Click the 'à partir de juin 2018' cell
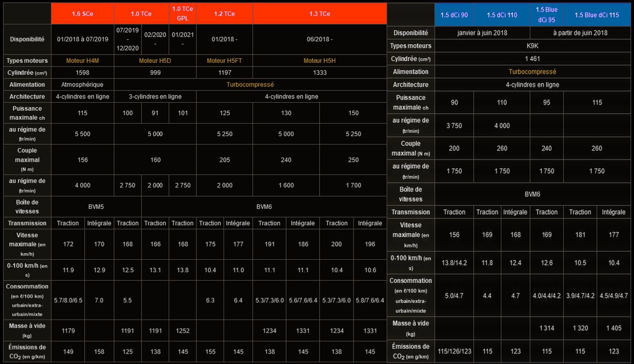 (580, 33)
